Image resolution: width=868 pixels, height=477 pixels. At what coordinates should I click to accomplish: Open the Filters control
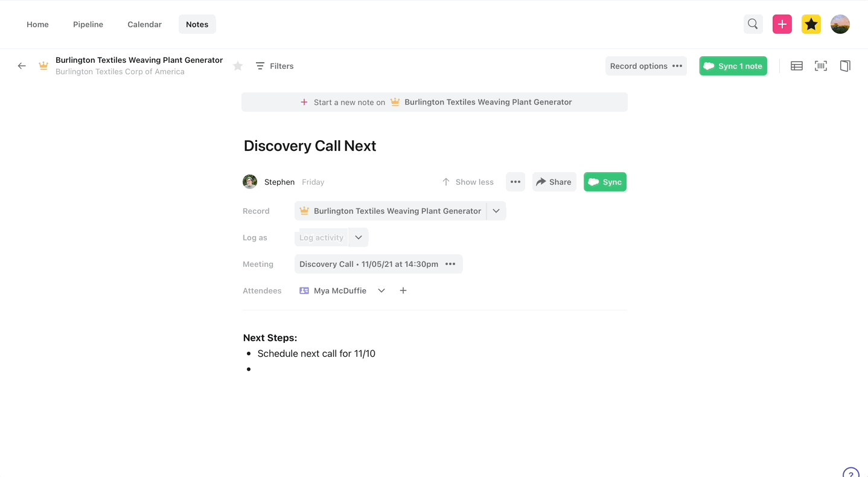coord(275,66)
